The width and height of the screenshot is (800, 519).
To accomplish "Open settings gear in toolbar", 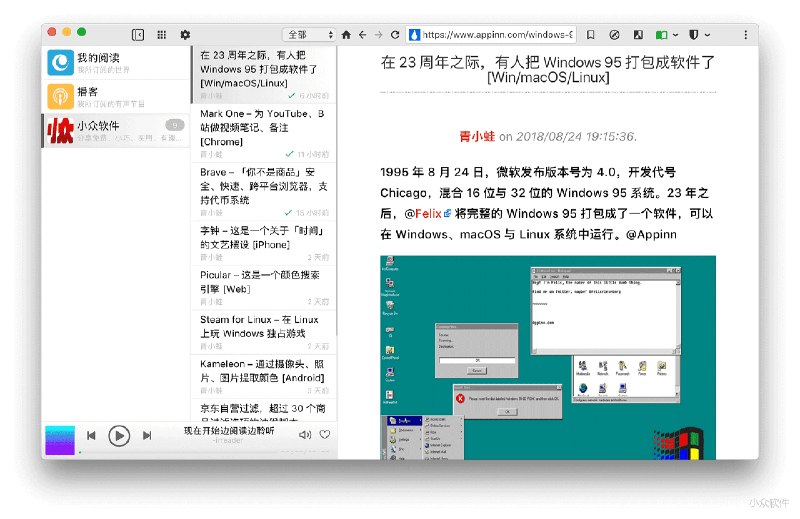I will 185,34.
